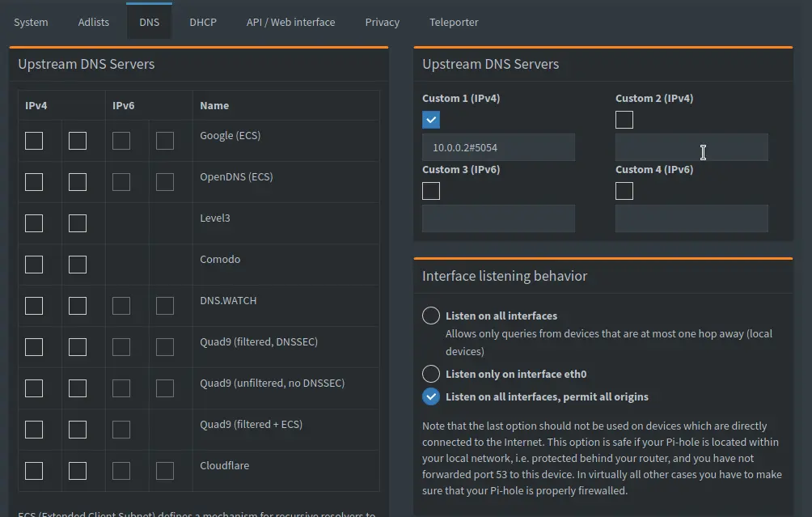Check first IPv4 box for Comodo
Screen dimensions: 812x517
coord(34,265)
